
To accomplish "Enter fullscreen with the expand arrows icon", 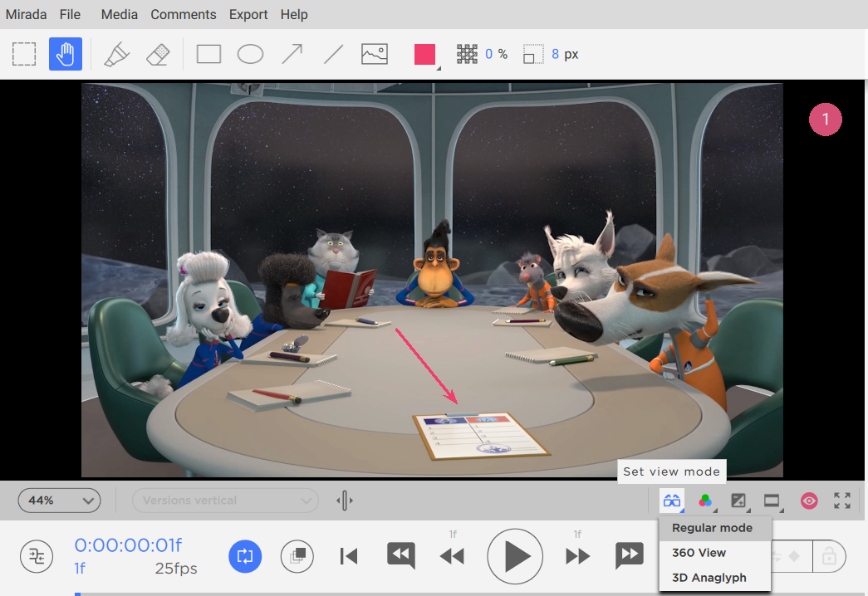I will pos(842,501).
